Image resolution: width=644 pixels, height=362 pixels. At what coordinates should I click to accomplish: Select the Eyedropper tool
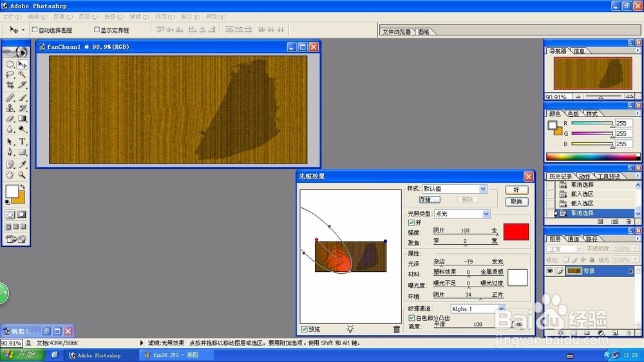pos(22,165)
